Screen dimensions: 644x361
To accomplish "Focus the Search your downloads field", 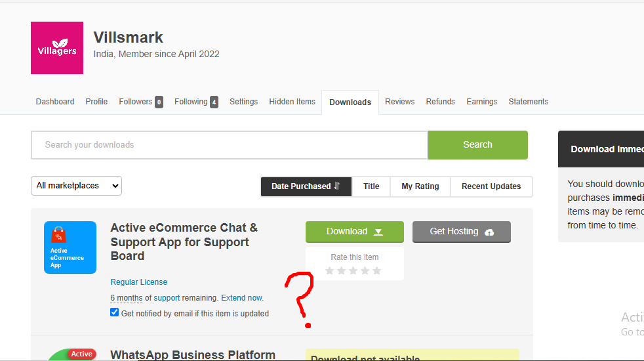I will (x=230, y=145).
